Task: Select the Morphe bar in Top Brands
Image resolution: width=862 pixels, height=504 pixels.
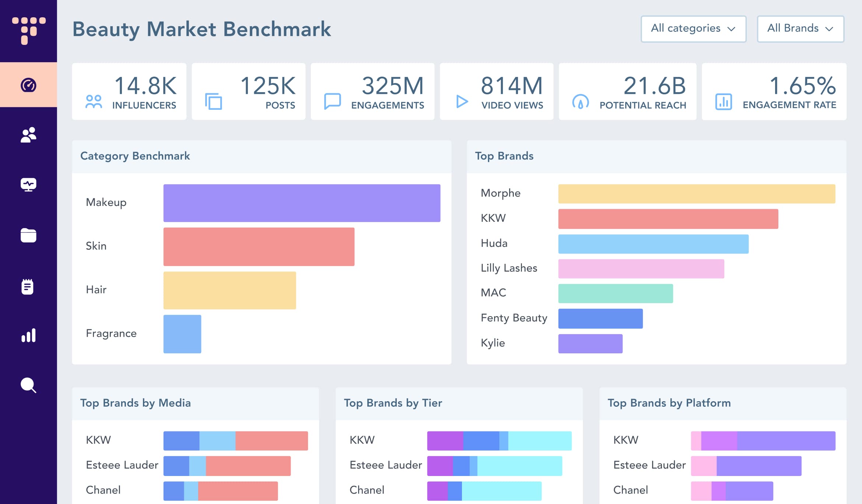Action: [697, 194]
